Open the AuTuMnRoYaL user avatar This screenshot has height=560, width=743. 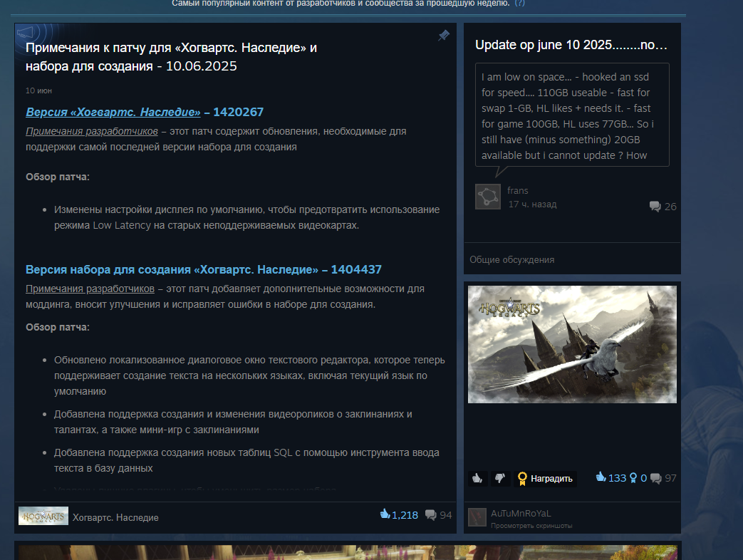pyautogui.click(x=477, y=517)
